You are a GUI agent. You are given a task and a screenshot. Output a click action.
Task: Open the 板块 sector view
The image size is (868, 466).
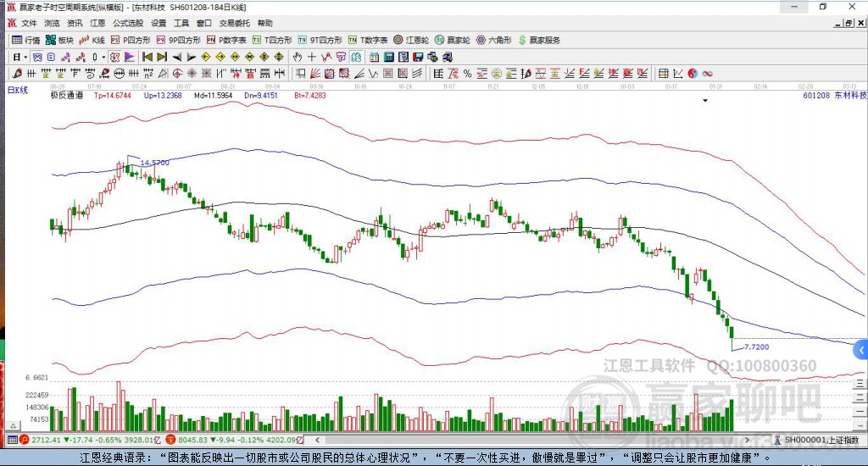(x=60, y=40)
